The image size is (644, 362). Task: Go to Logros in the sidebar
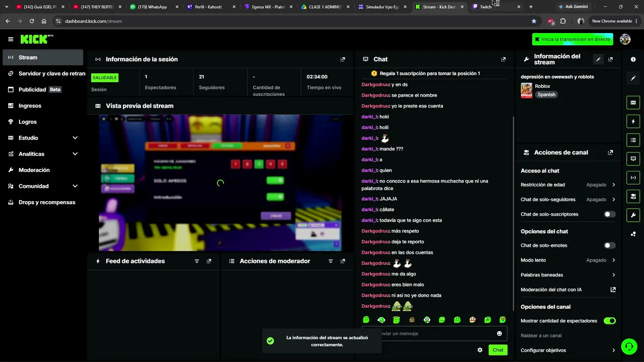point(43,122)
